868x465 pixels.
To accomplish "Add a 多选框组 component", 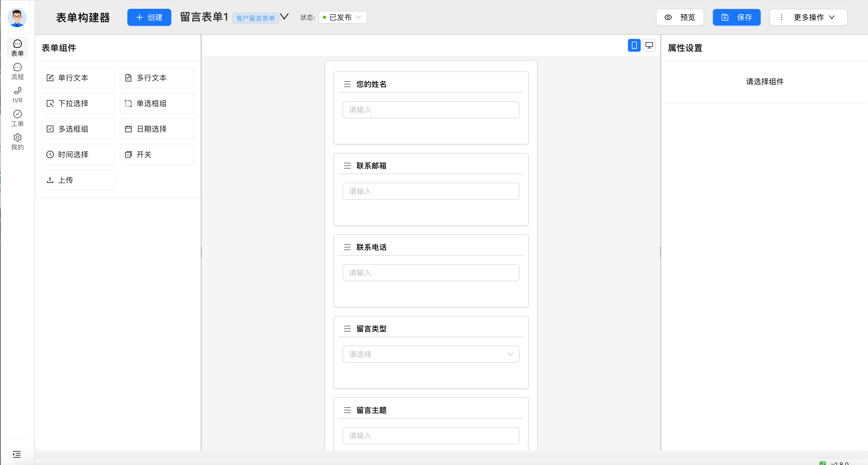I will tap(79, 129).
